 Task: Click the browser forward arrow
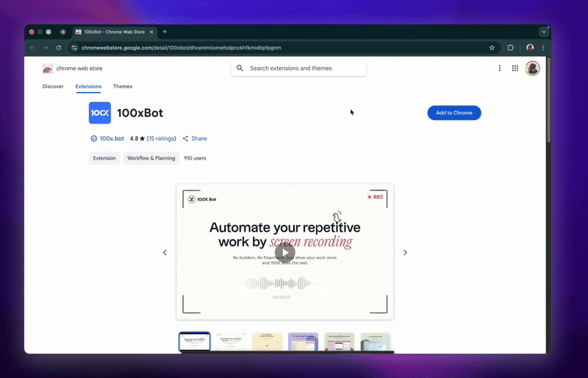pyautogui.click(x=46, y=48)
